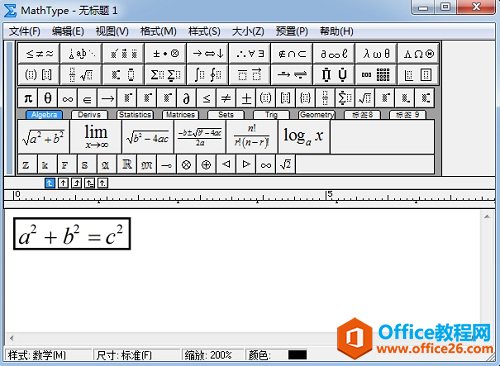The width and height of the screenshot is (500, 366).
Task: Open the uppercase Greek palette (ΛΩΘ)
Action: point(418,53)
